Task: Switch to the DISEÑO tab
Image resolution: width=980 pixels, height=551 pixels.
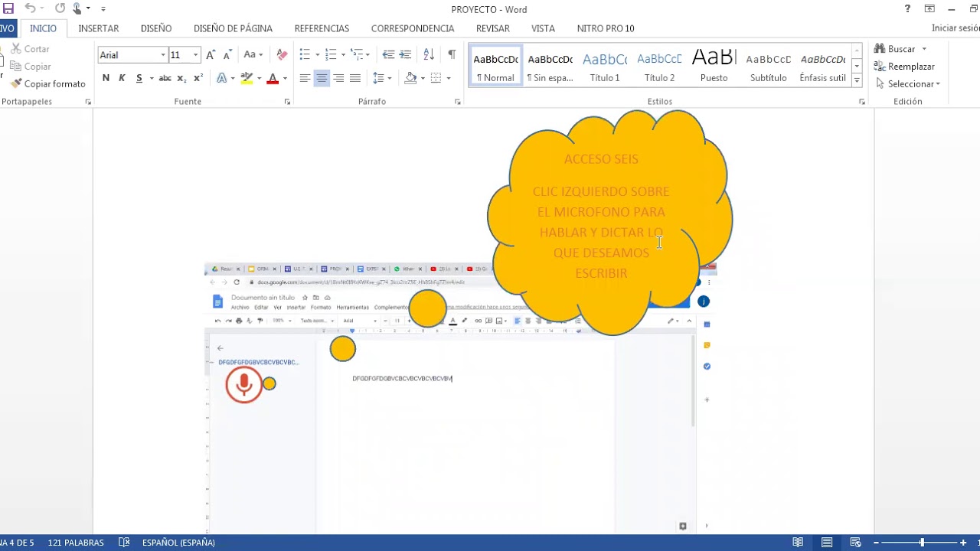Action: 156,28
